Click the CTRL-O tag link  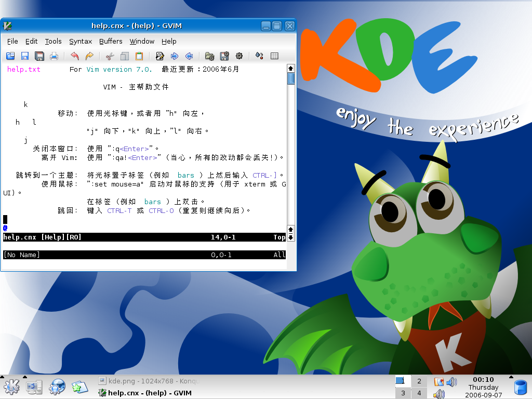point(161,211)
